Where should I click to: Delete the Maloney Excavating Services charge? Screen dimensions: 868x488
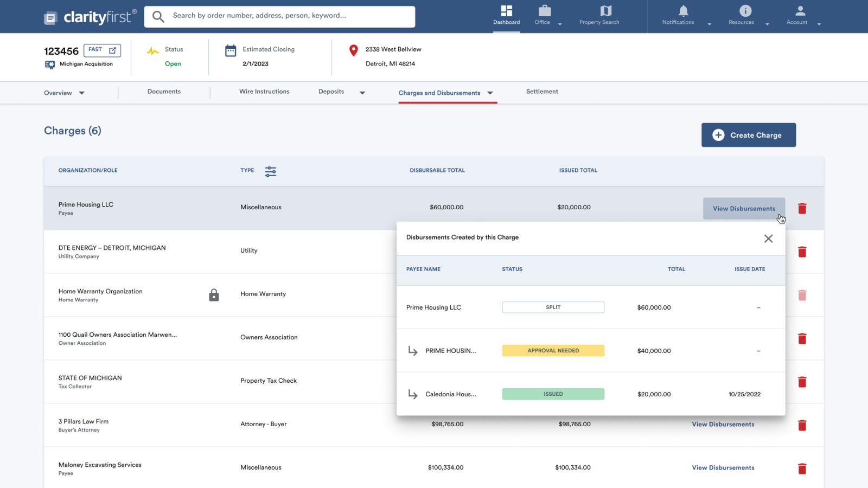click(802, 468)
